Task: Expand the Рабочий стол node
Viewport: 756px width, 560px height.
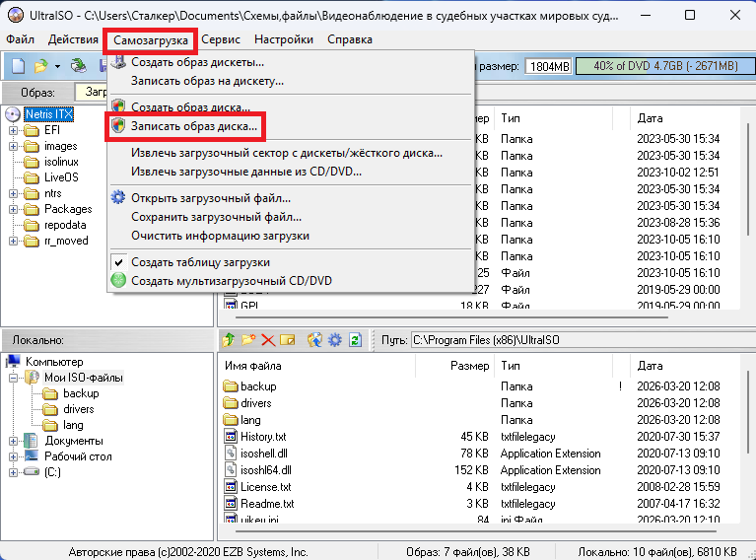Action: 13,456
